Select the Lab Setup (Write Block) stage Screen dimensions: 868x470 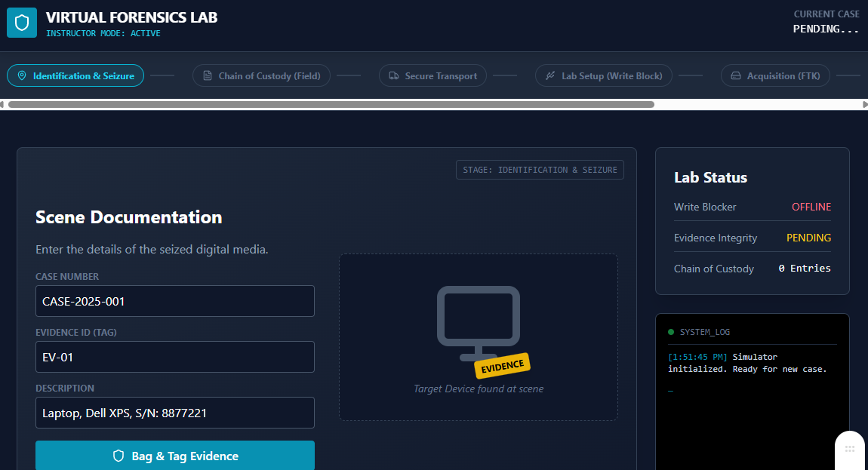[x=603, y=75]
